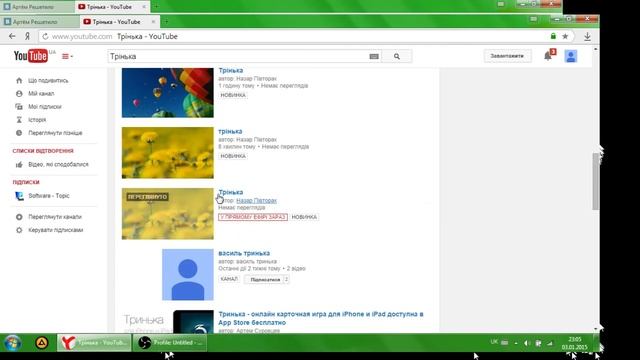Click the ПІДПИСКИ heading
Viewport: 640px width, 360px height.
coord(26,182)
